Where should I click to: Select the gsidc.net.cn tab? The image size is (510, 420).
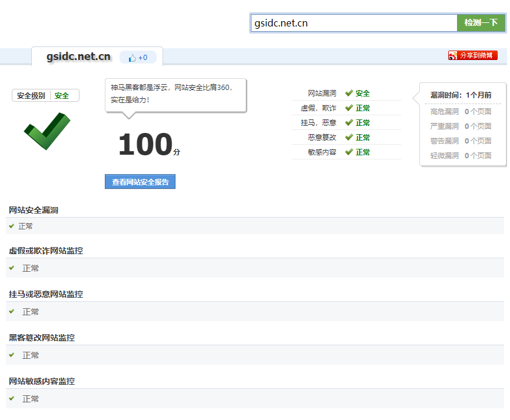pos(78,56)
